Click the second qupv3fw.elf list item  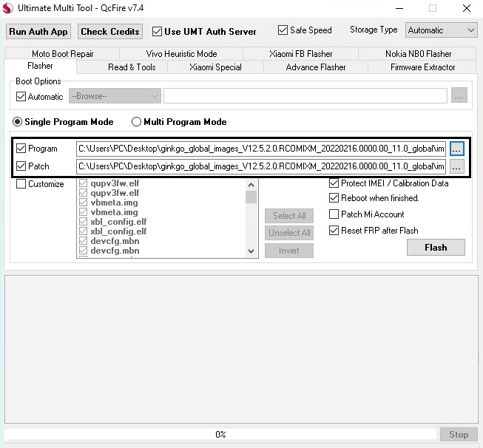pyautogui.click(x=115, y=193)
